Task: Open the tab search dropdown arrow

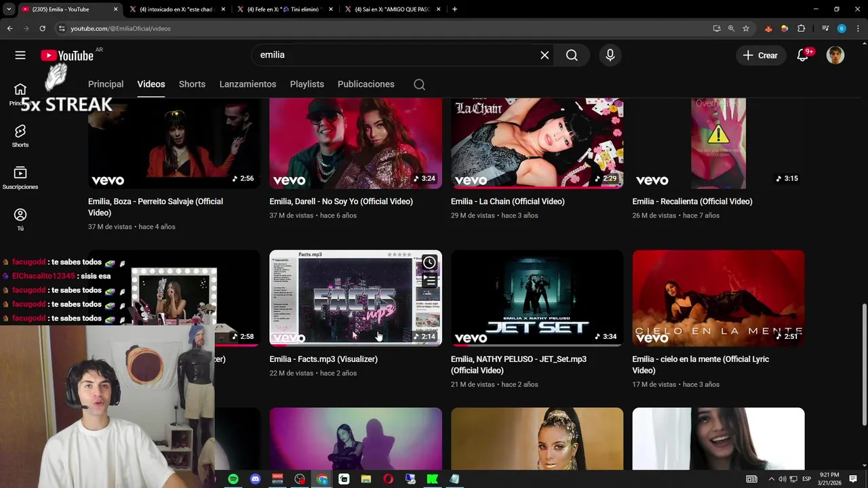Action: pyautogui.click(x=9, y=9)
